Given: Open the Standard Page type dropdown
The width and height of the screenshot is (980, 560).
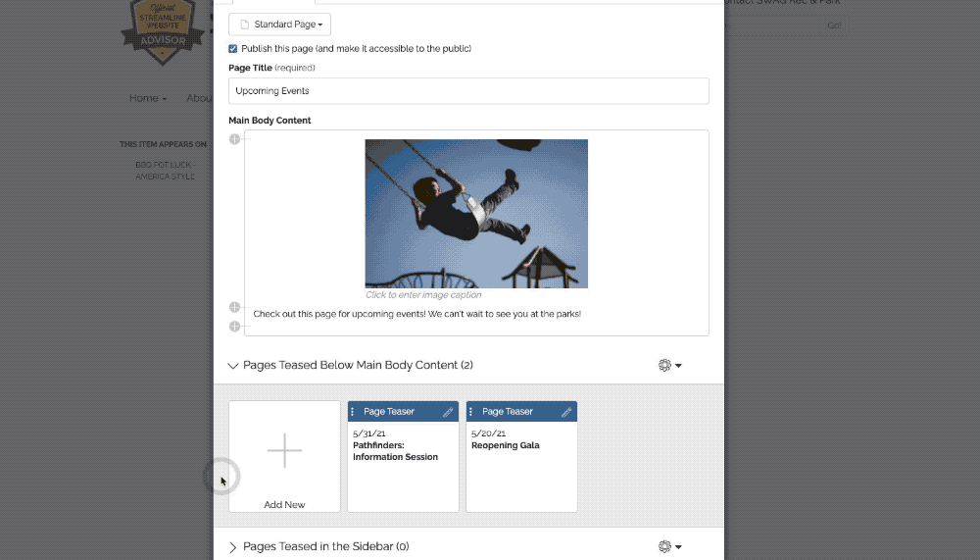Looking at the screenshot, I should 279,25.
